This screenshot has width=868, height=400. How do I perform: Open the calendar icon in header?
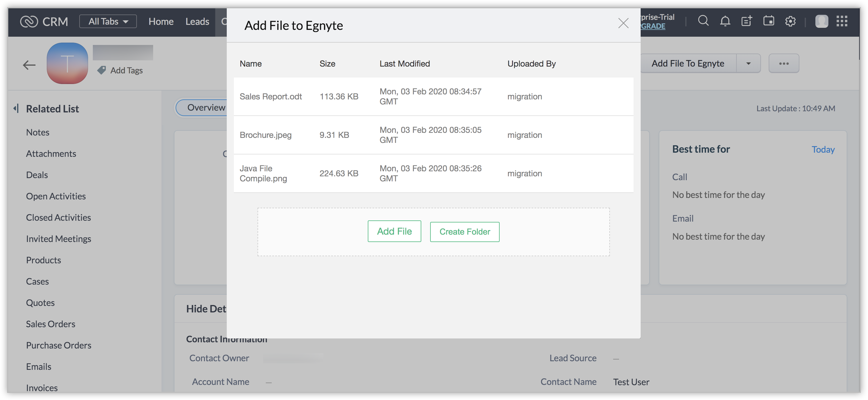(x=769, y=21)
